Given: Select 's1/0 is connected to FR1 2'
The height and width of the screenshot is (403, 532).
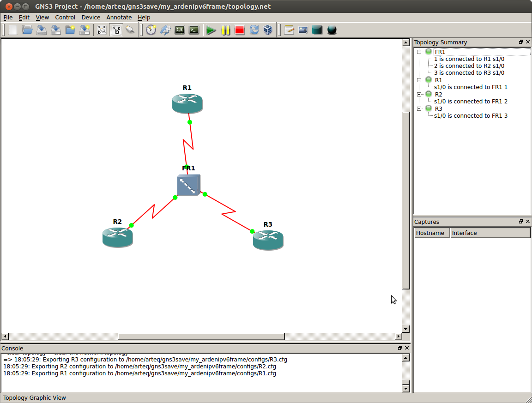Looking at the screenshot, I should (x=471, y=102).
